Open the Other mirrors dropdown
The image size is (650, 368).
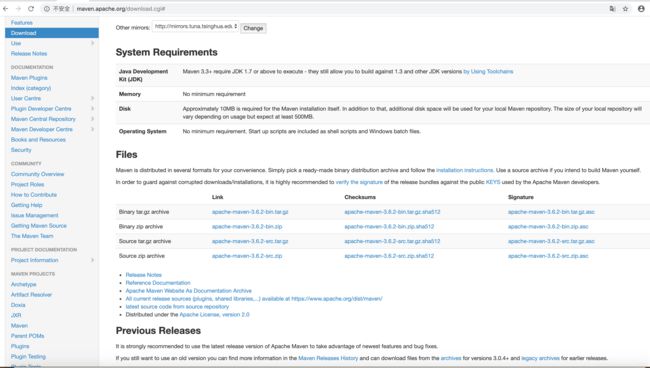coord(195,27)
